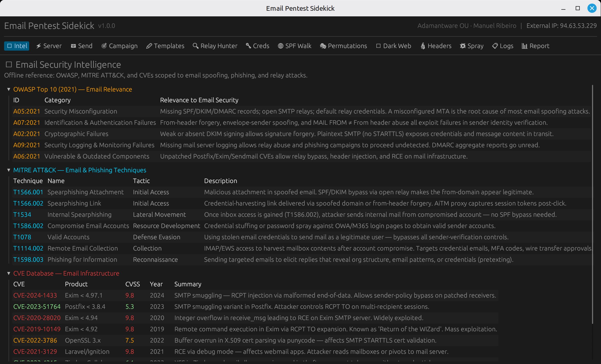Viewport: 601px width, 364px height.
Task: Click the Permutations masks icon
Action: (323, 46)
